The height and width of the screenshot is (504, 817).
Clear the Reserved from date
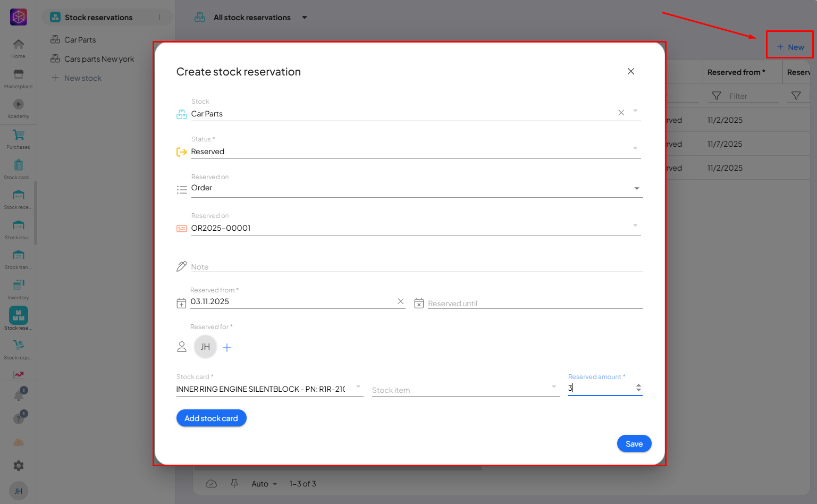401,301
